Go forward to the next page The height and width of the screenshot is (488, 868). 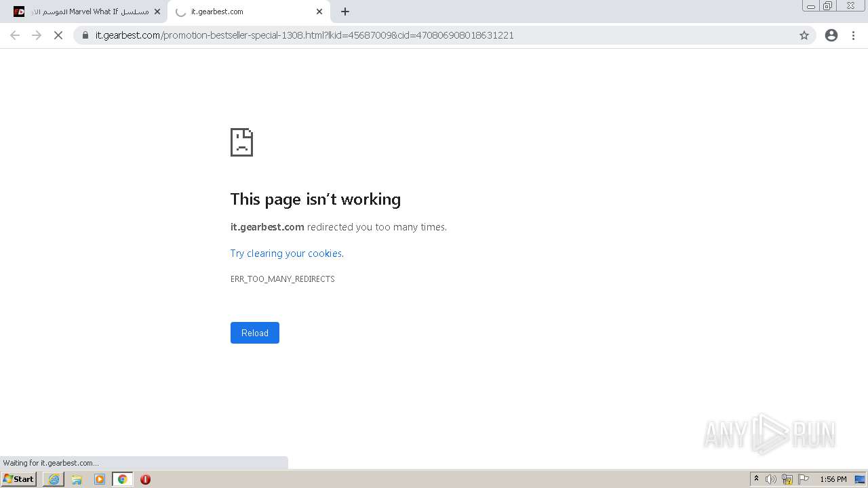[37, 35]
